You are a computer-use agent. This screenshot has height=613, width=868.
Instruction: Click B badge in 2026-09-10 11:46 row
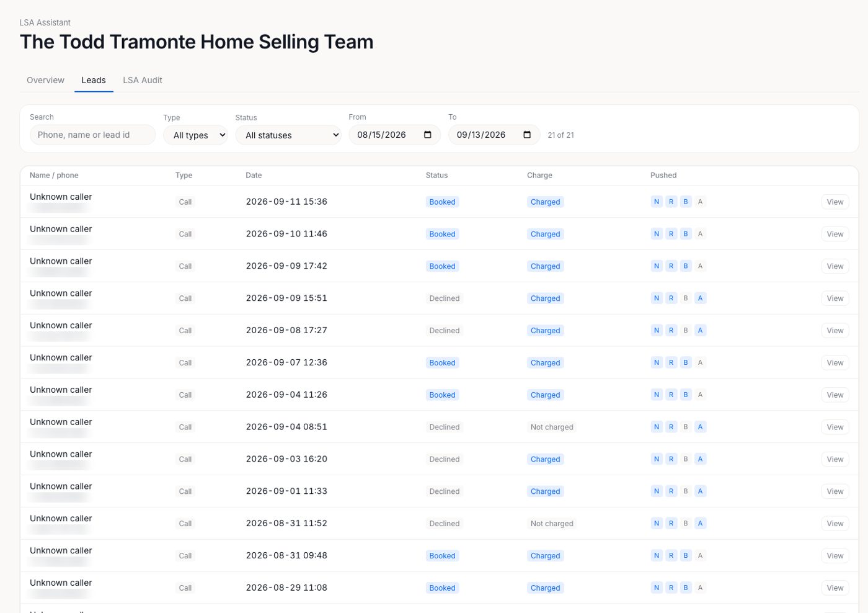686,234
